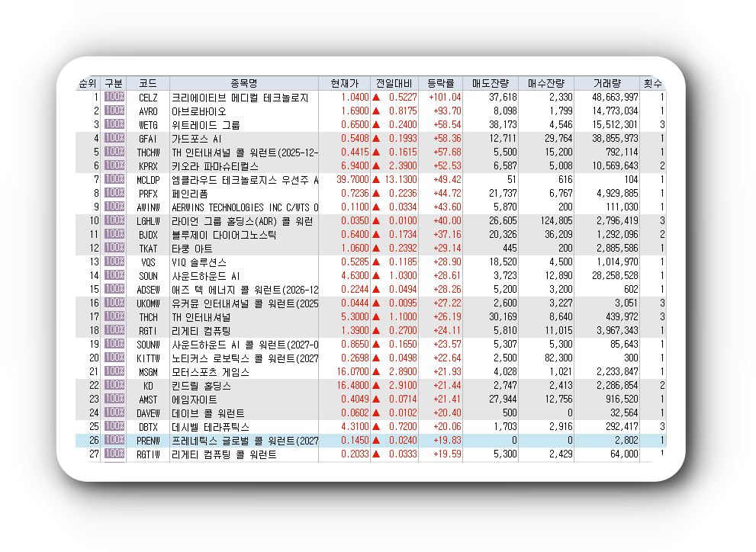Select the AMST stock code
This screenshot has height=552, width=756.
[x=148, y=400]
